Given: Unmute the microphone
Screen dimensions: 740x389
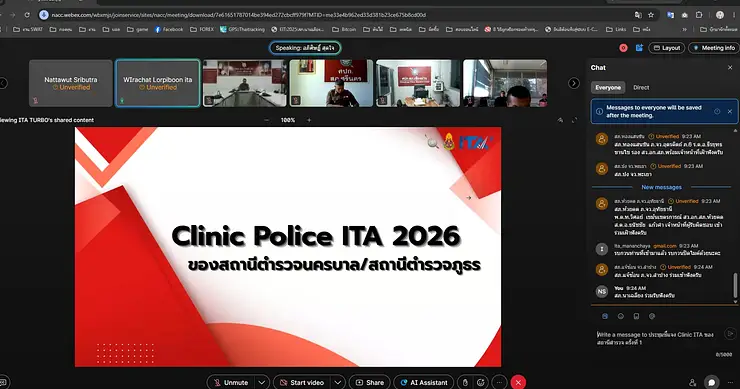Looking at the screenshot, I should 231,382.
